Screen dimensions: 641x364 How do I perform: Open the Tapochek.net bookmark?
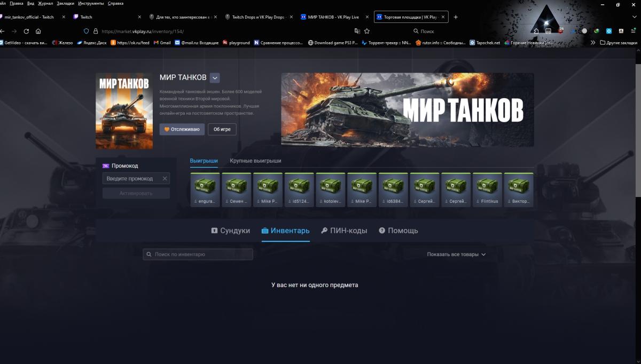tap(485, 43)
